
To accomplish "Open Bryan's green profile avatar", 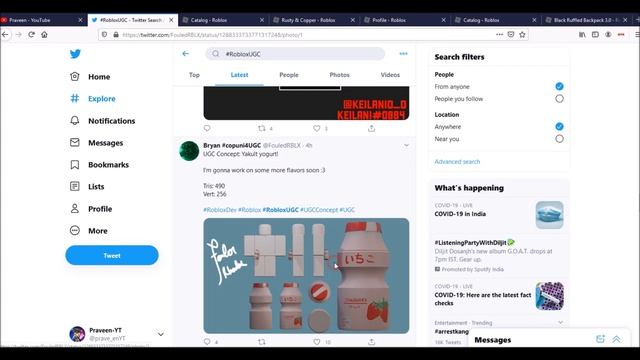I will coord(189,151).
